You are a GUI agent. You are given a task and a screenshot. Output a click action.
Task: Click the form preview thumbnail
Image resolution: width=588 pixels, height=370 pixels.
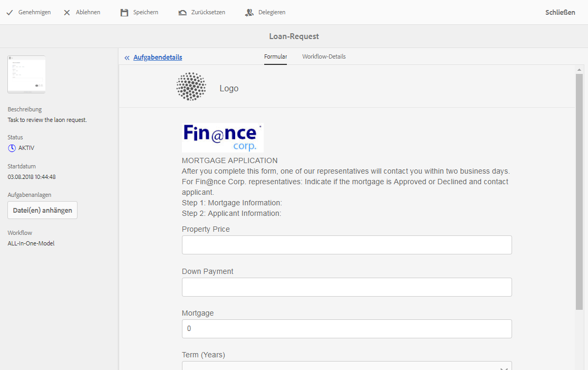26,74
